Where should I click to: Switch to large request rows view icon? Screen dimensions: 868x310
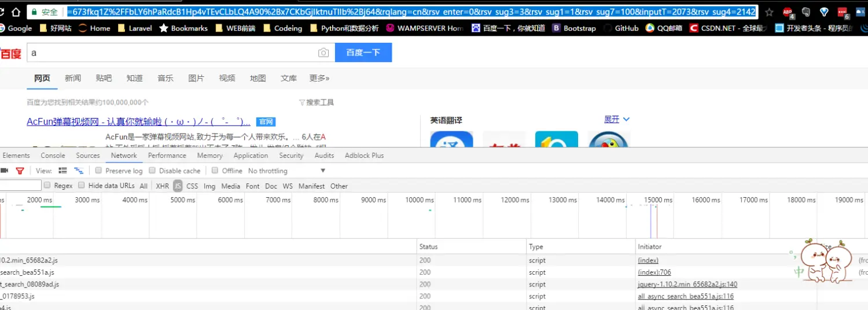[63, 171]
